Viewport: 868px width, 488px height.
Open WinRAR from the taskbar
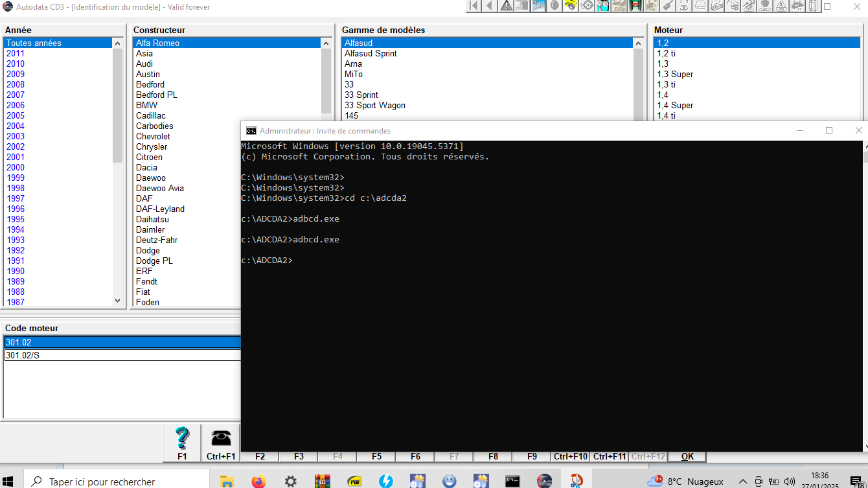pyautogui.click(x=322, y=481)
